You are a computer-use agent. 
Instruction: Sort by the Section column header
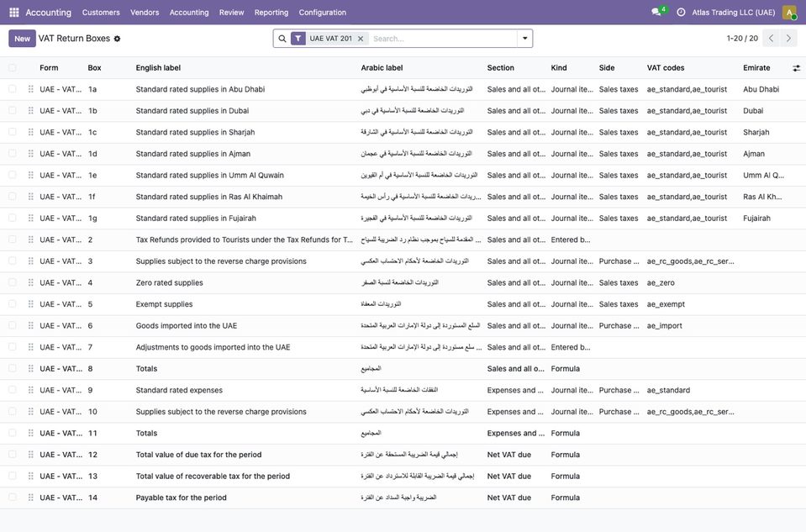501,68
